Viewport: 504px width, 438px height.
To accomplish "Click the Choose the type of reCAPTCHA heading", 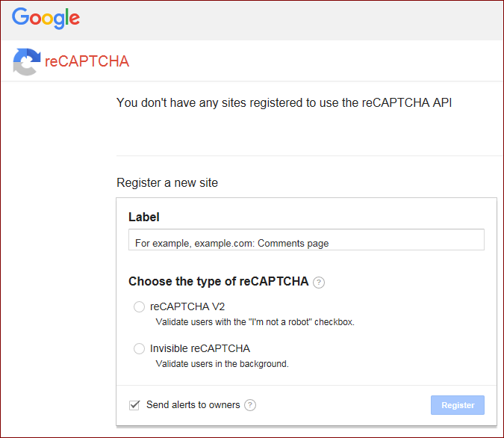I will pyautogui.click(x=219, y=282).
